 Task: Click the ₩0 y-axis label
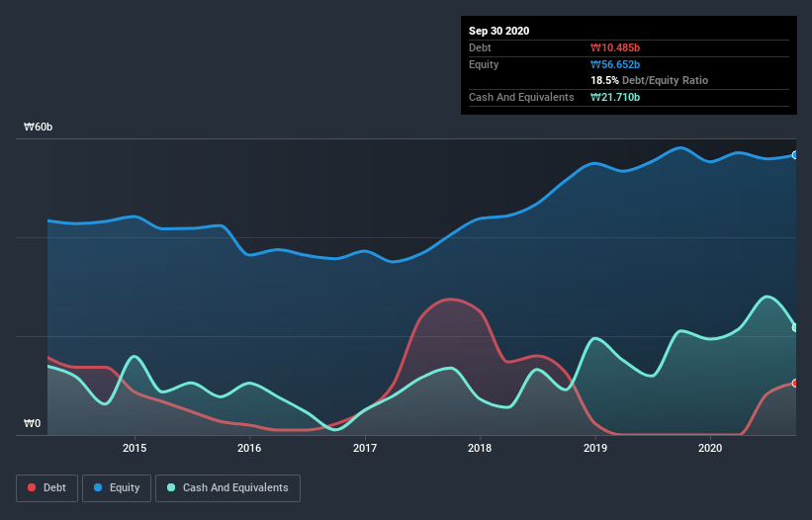pos(32,423)
